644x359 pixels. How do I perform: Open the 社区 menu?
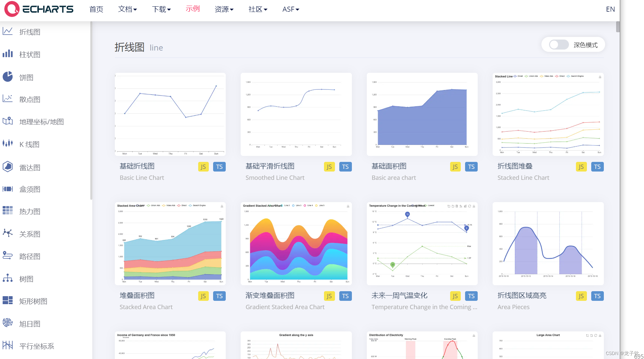tap(257, 9)
